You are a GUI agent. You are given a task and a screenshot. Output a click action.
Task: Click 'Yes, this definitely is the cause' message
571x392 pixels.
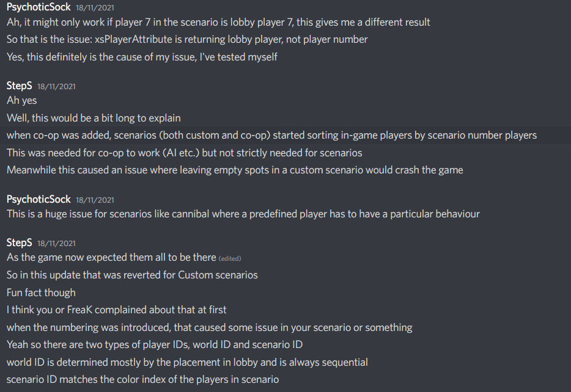[142, 57]
